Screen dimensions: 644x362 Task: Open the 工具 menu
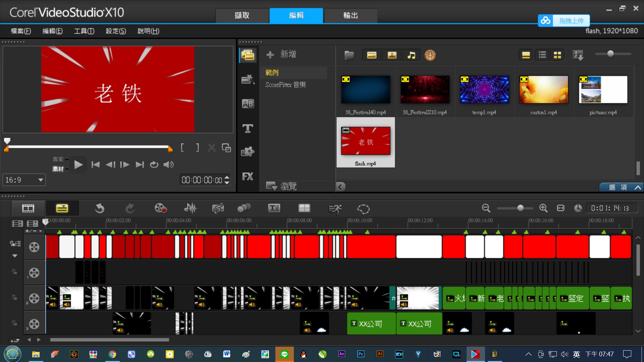point(84,31)
